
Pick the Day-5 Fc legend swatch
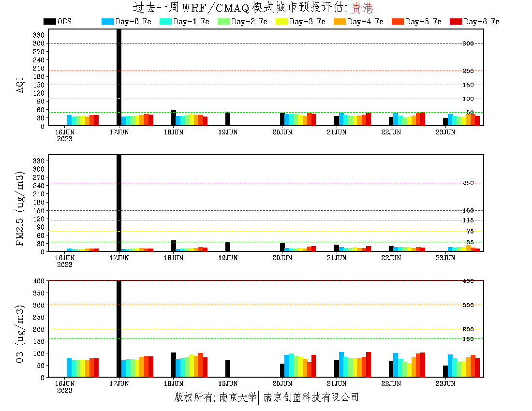(x=398, y=21)
